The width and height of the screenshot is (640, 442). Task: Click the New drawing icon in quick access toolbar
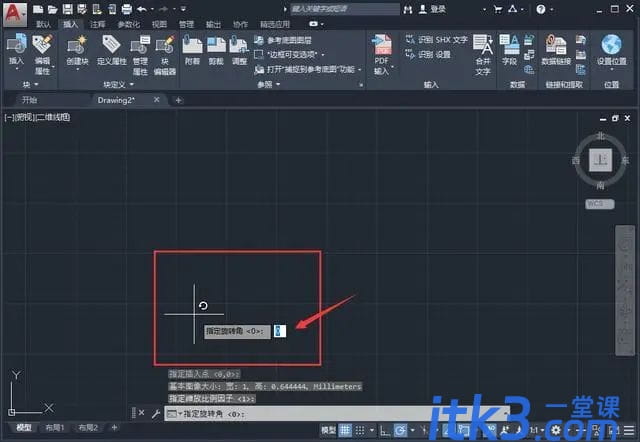tap(38, 9)
